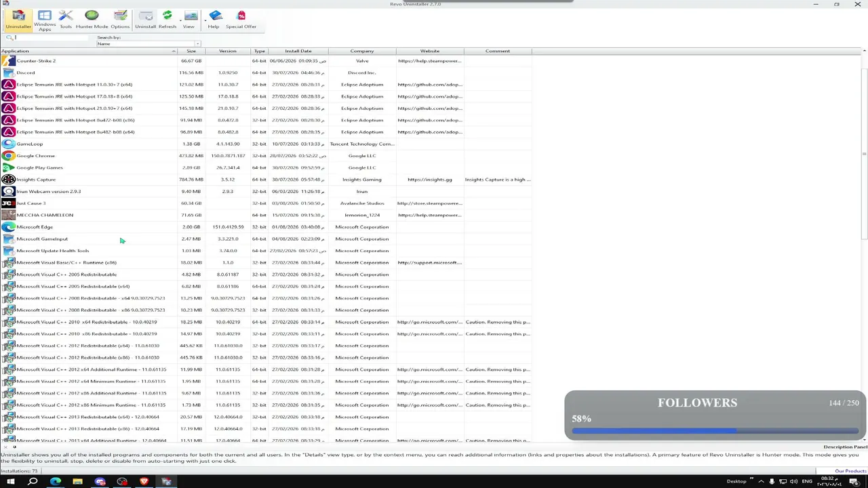Click the ENG language indicator

[x=807, y=481]
